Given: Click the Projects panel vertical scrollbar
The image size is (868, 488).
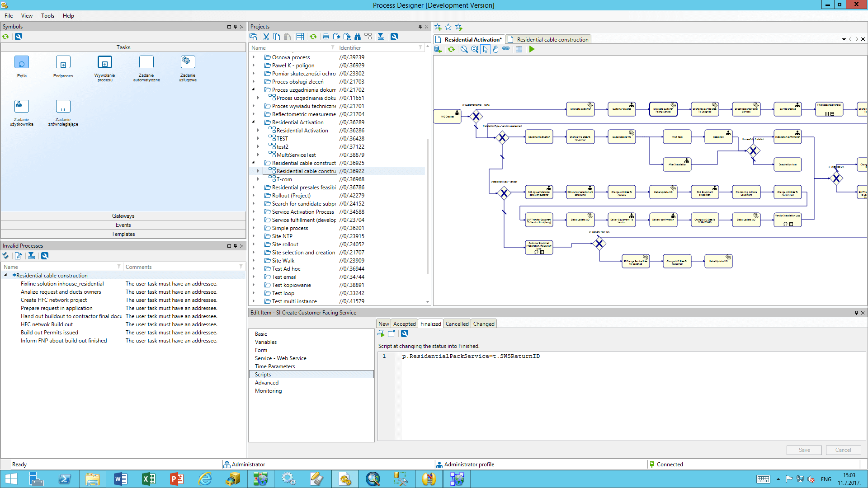Looking at the screenshot, I should 428,206.
